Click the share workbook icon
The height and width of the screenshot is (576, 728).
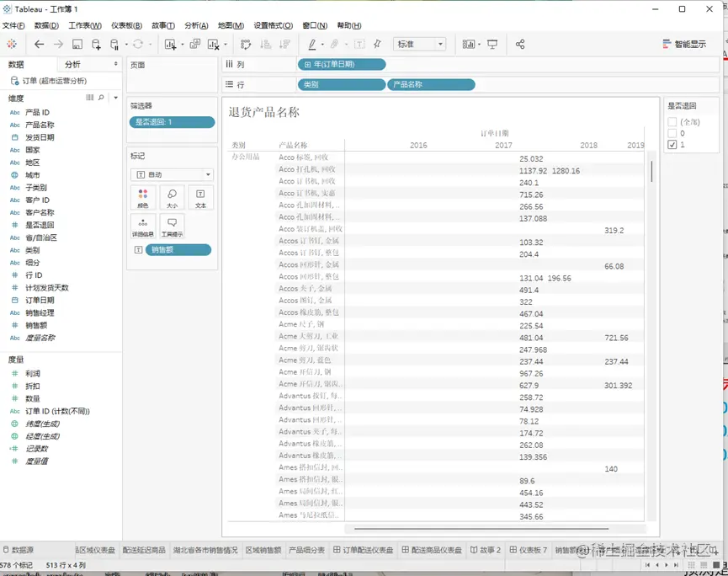[x=520, y=44]
